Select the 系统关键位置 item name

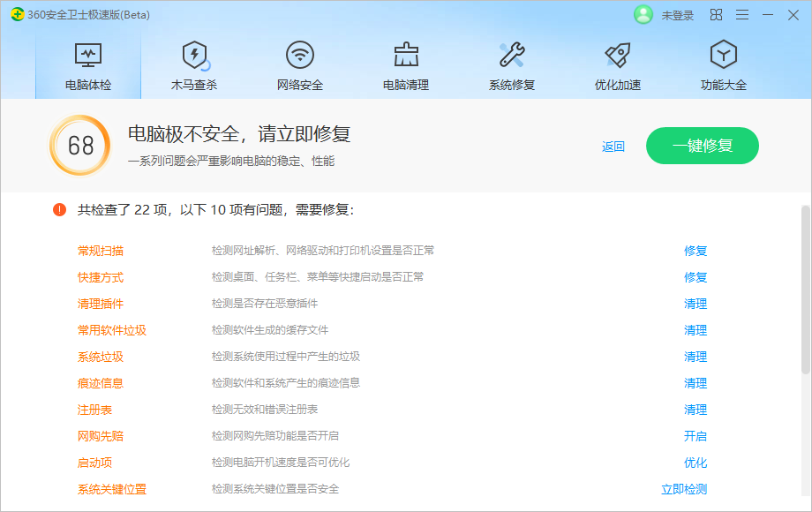(112, 489)
